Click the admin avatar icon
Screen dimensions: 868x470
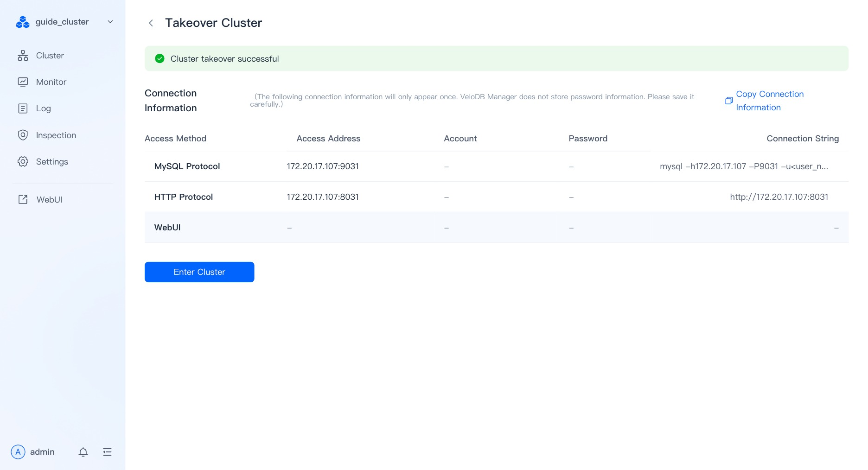18,452
